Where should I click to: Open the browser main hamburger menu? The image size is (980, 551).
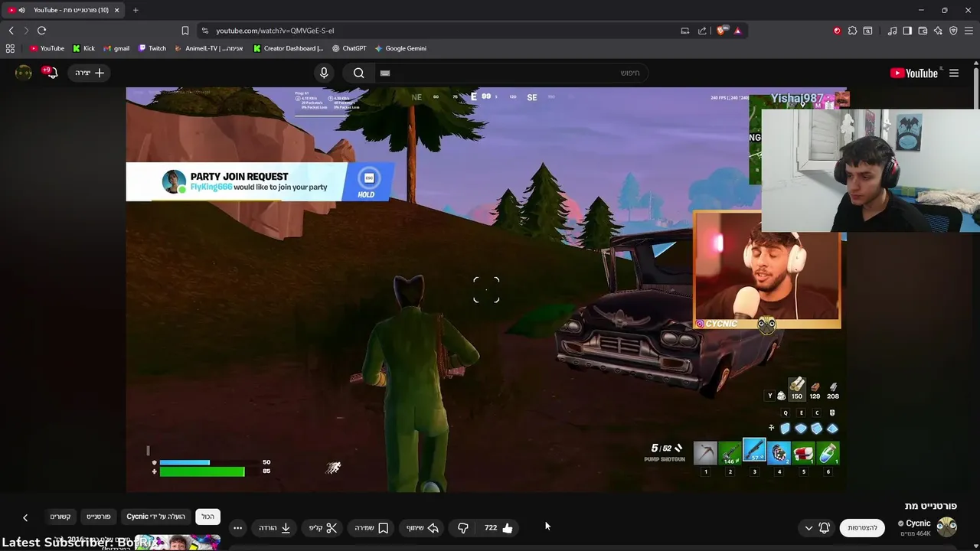click(969, 31)
